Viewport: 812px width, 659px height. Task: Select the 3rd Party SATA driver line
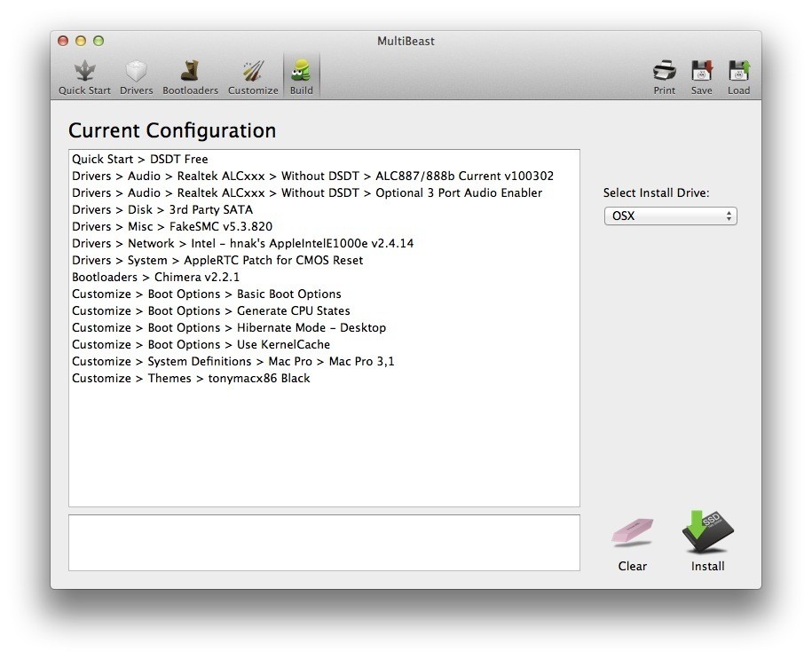coord(162,210)
